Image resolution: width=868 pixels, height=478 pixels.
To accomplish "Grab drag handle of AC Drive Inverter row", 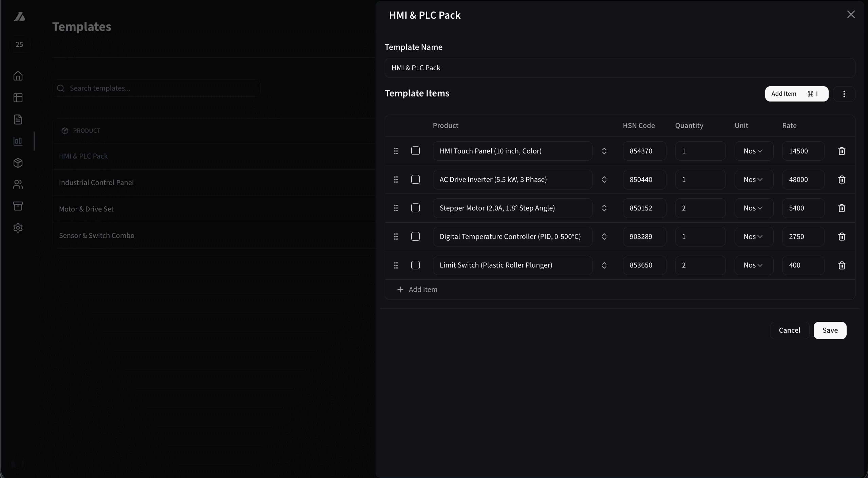I will coord(396,180).
